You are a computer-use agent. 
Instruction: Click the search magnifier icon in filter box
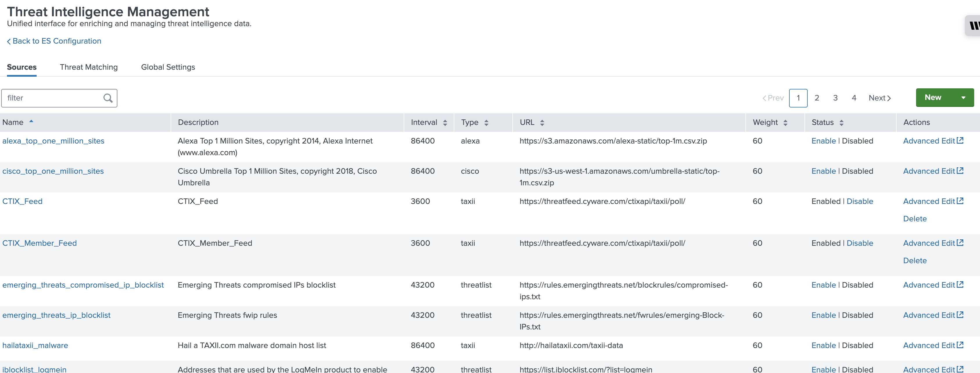point(108,98)
